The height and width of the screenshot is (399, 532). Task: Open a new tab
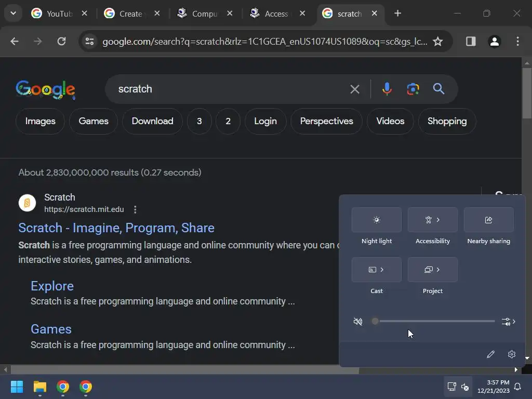[397, 13]
